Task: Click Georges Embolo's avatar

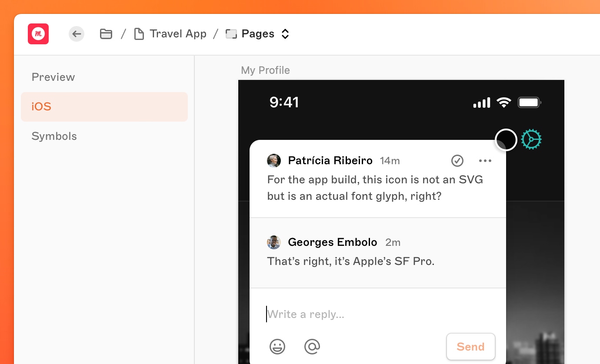Action: coord(274,242)
